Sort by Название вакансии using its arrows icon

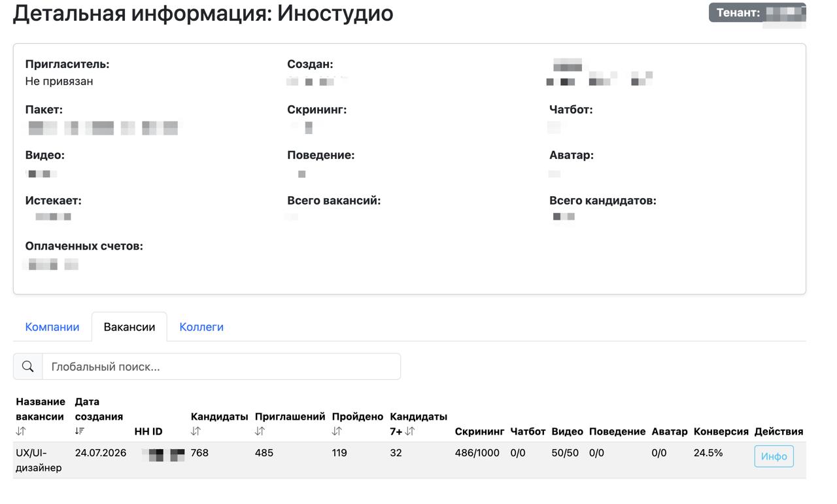click(x=21, y=431)
